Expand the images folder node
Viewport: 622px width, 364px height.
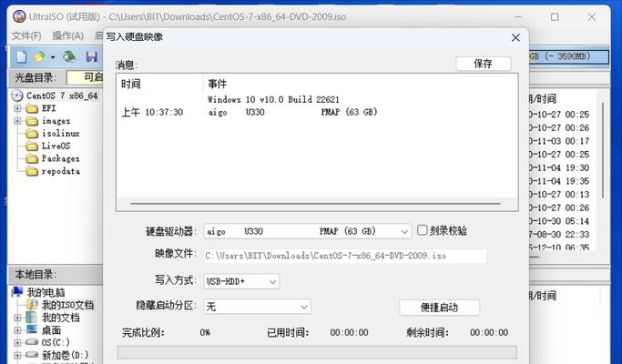(17, 121)
